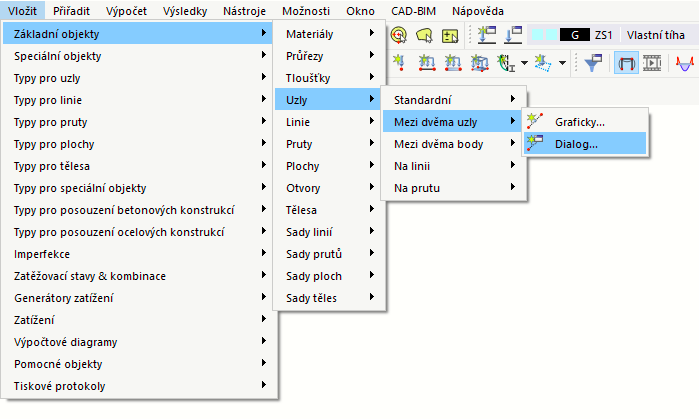The width and height of the screenshot is (699, 419).
Task: Open the Materiály submenu
Action: (329, 33)
